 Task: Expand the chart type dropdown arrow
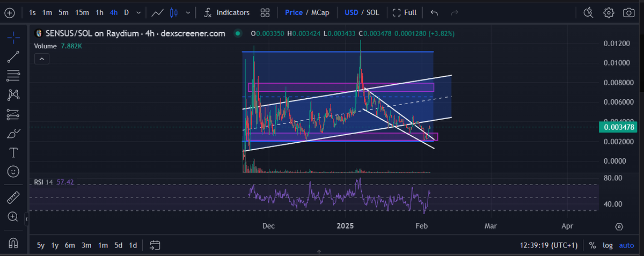(x=187, y=12)
